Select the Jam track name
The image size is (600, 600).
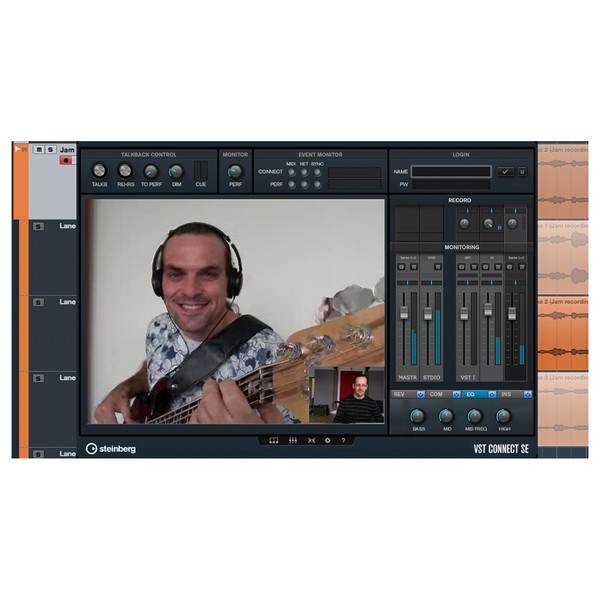[x=67, y=150]
